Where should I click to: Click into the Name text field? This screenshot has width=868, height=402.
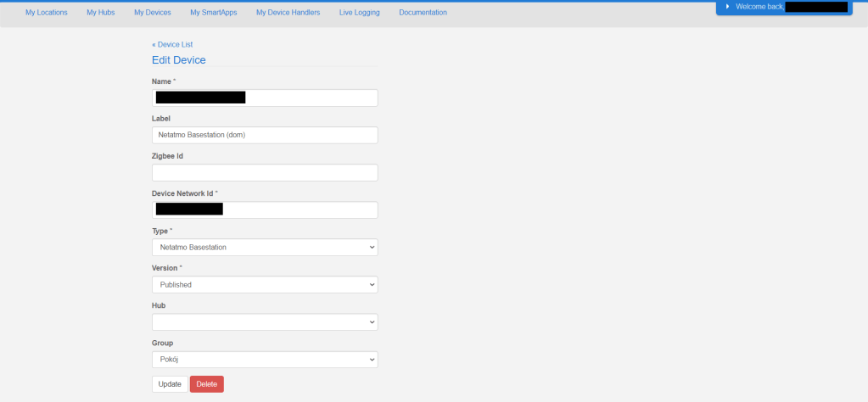(x=311, y=98)
